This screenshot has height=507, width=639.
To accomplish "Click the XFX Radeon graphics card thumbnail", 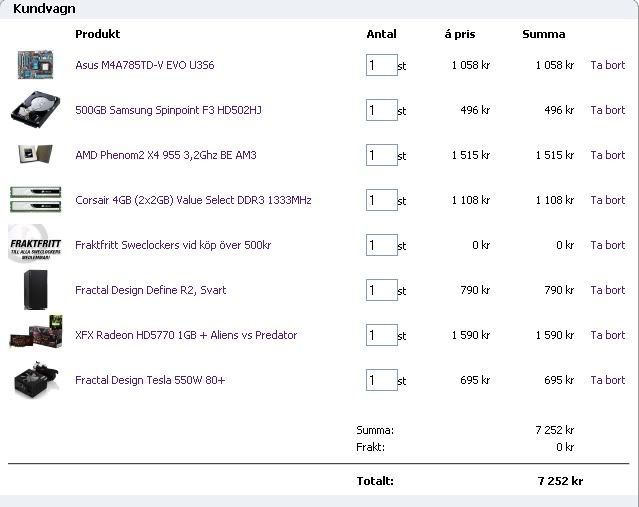I will click(35, 335).
